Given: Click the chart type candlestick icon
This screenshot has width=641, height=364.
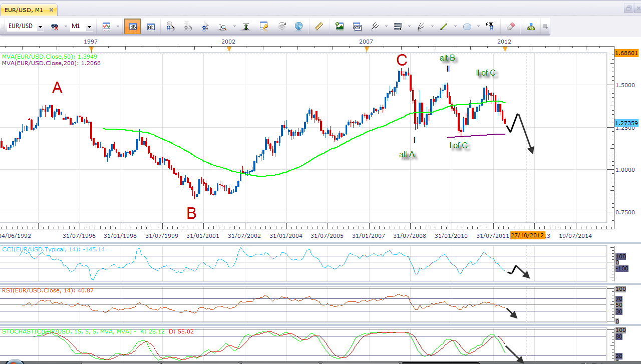Looking at the screenshot, I should pyautogui.click(x=107, y=26).
